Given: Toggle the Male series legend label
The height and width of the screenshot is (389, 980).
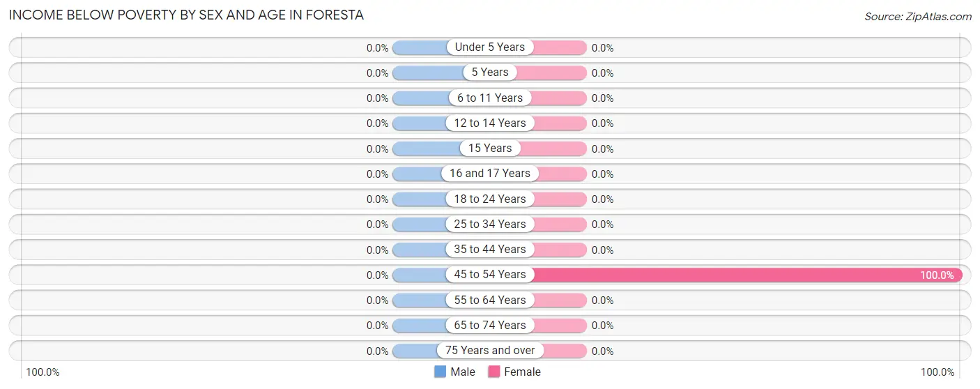Looking at the screenshot, I should 463,372.
